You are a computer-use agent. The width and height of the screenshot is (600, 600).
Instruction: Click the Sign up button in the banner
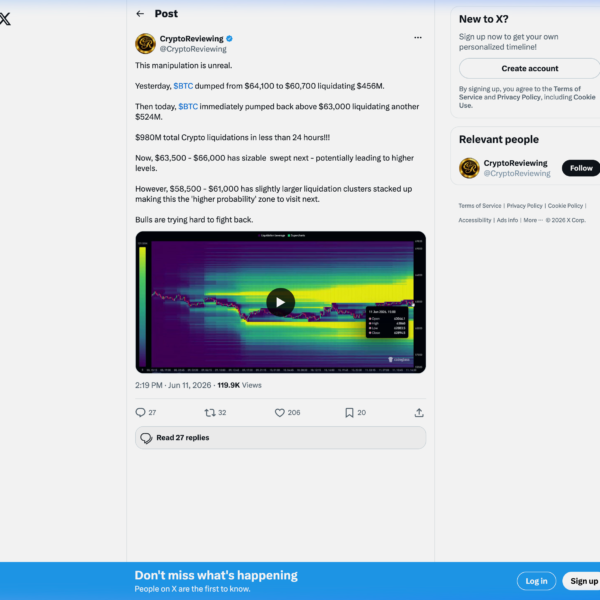click(583, 581)
